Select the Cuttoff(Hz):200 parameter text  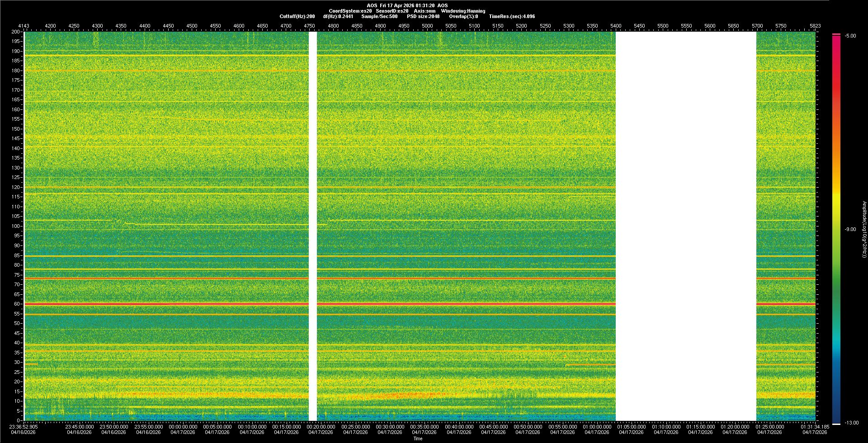tap(297, 16)
